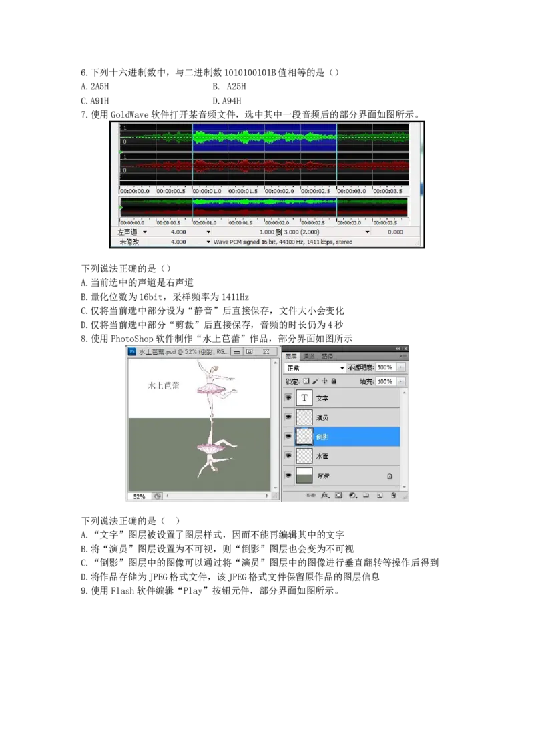Select the 背景 background layer
Image resolution: width=534 pixels, height=756 pixels.
pos(347,476)
